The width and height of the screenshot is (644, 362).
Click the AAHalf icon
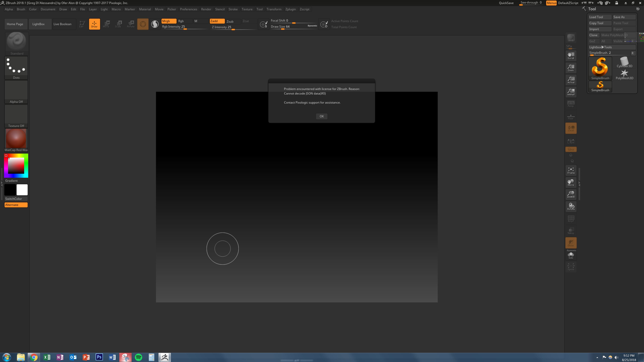571,92
